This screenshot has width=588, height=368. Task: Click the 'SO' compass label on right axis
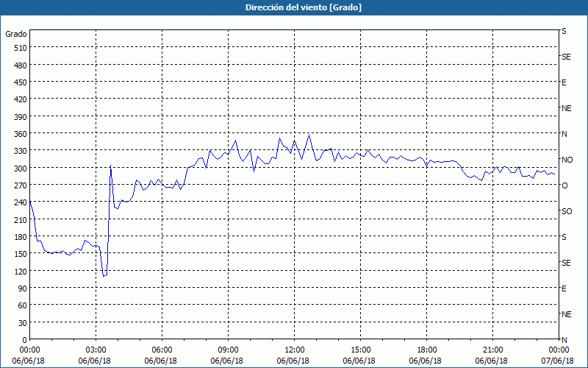pos(567,211)
